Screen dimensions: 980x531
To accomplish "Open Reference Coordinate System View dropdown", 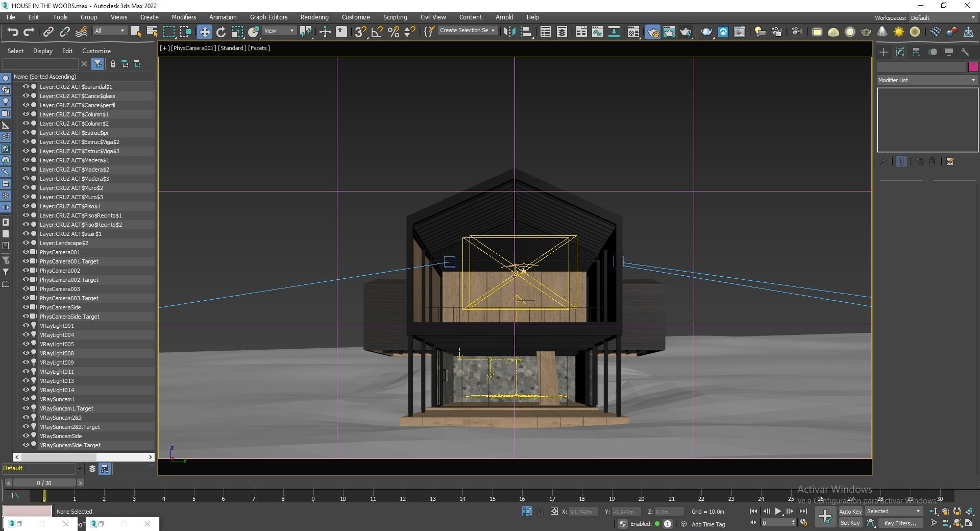I will click(279, 31).
